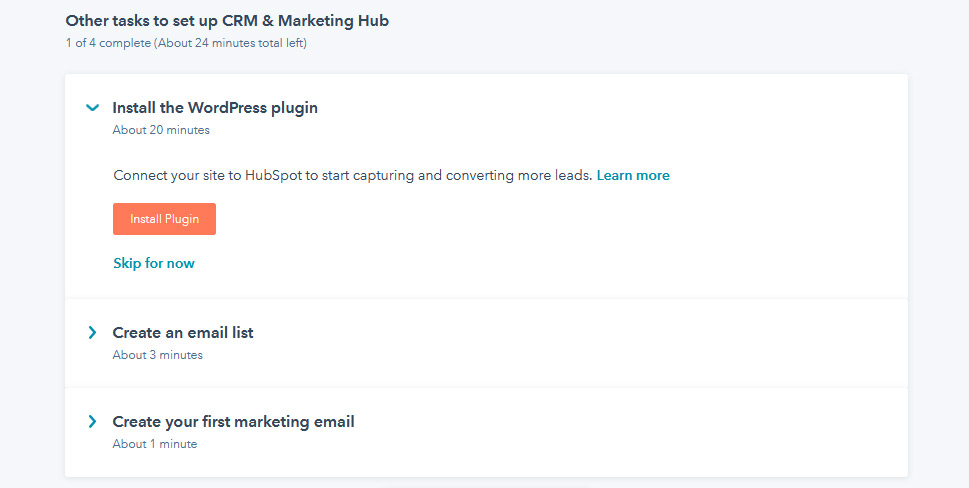Viewport: 969px width, 488px height.
Task: Click the 1 of 4 complete progress text
Action: pyautogui.click(x=108, y=43)
